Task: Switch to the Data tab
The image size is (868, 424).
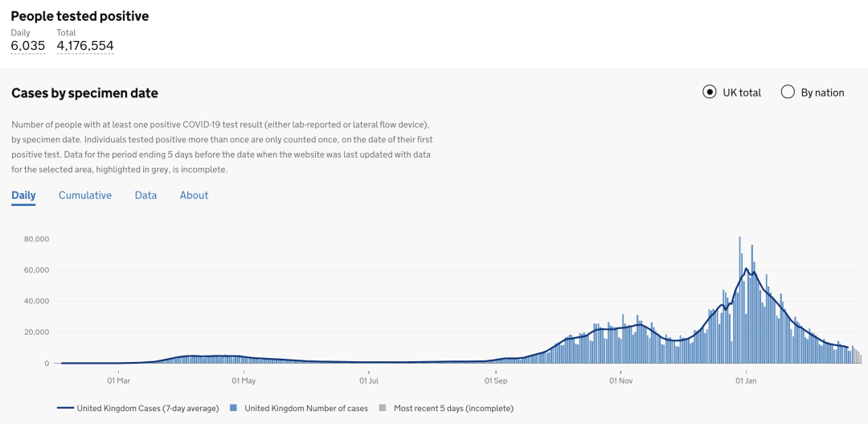Action: [145, 195]
